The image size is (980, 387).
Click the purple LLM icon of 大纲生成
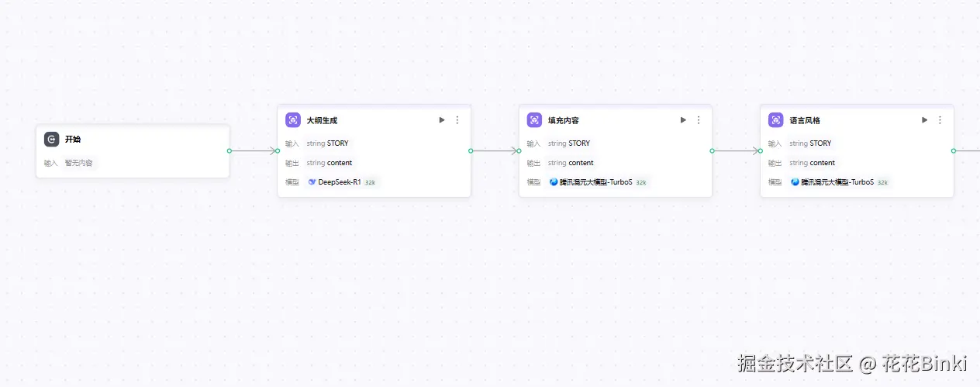click(293, 120)
